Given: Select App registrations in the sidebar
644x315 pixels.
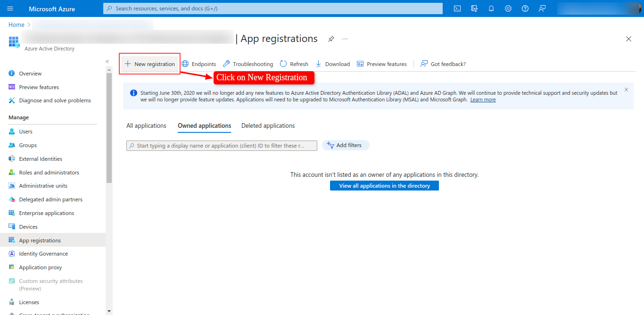Looking at the screenshot, I should click(53, 240).
